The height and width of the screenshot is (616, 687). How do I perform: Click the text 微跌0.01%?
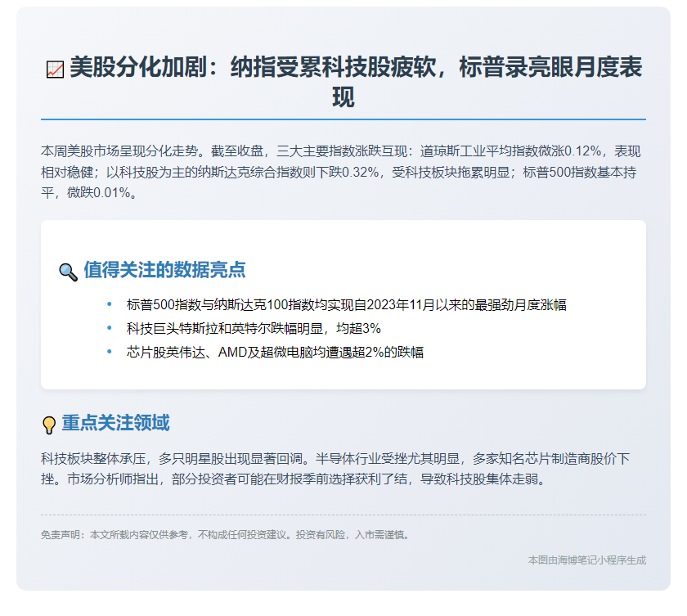click(x=98, y=193)
